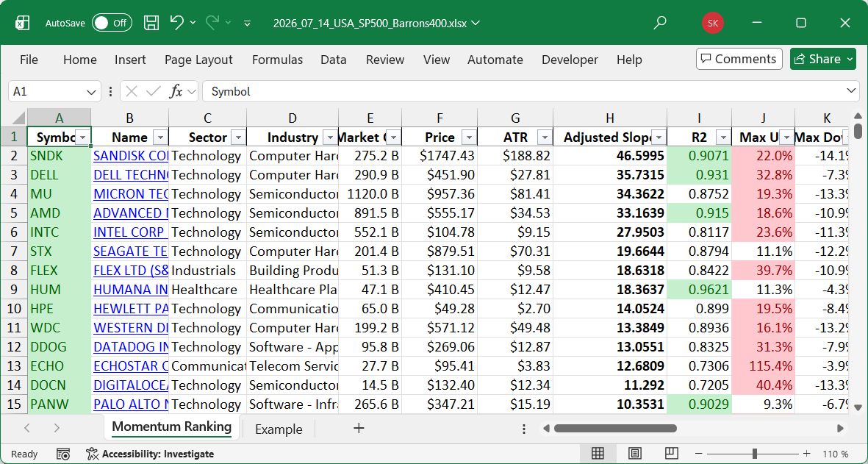Screen dimensions: 868x464
Task: Add a new sheet with plus icon
Action: 359,428
